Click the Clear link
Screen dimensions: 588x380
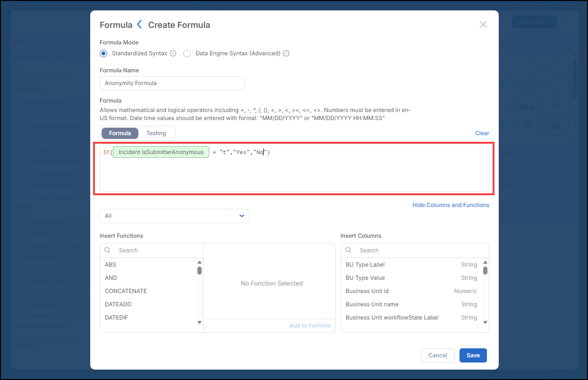point(482,133)
